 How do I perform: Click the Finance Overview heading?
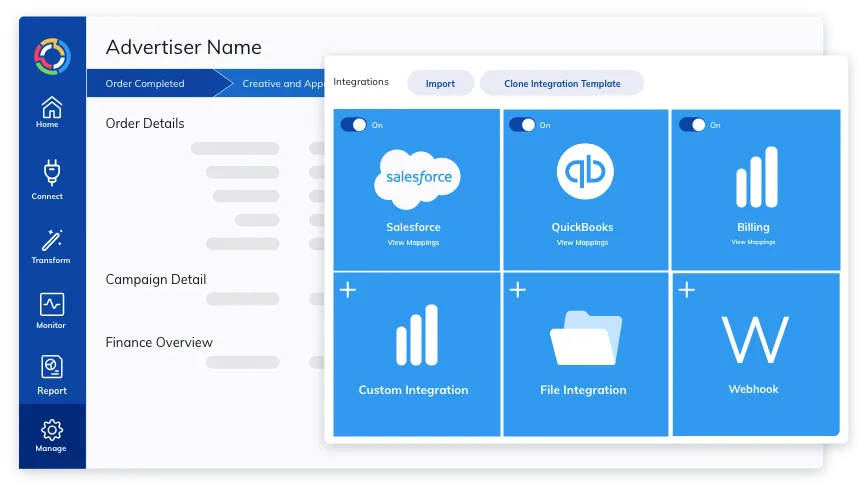[159, 342]
